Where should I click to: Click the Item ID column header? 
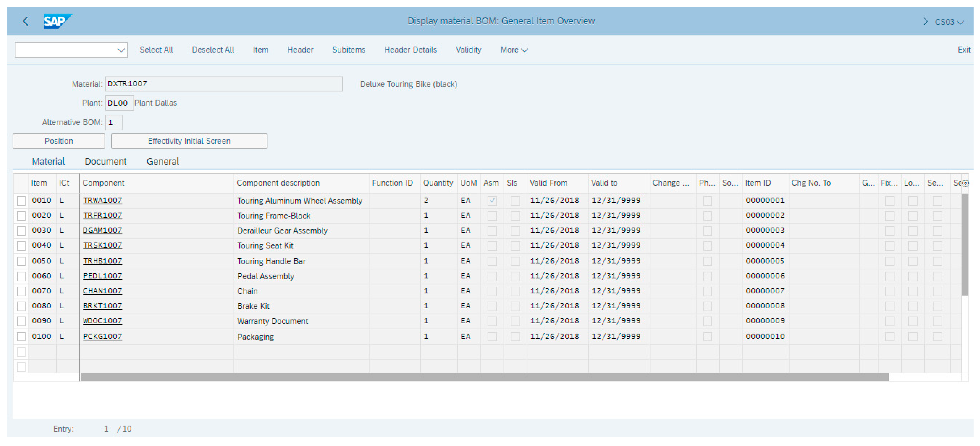click(766, 183)
